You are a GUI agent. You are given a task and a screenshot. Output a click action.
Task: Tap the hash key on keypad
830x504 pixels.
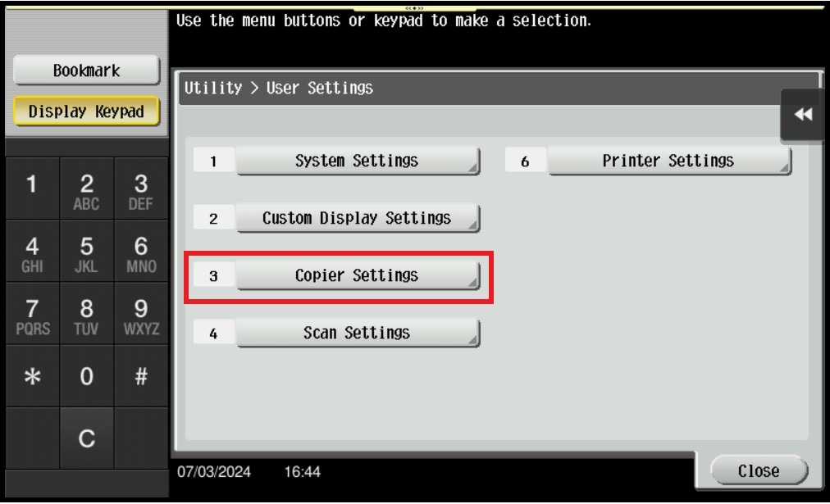[141, 376]
